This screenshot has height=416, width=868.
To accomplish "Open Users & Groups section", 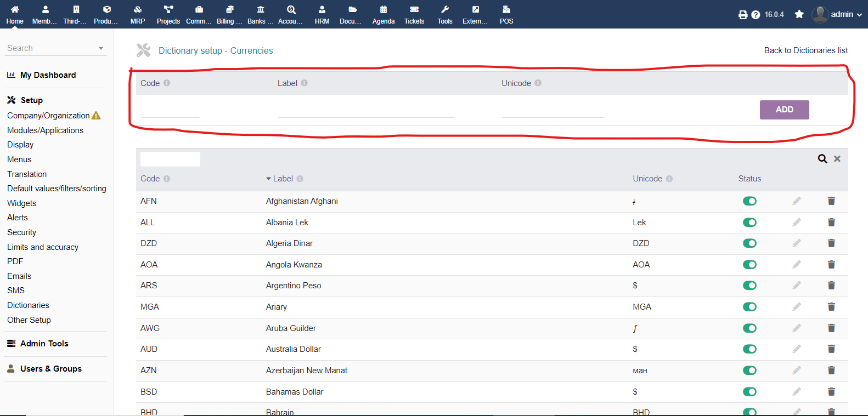I will click(51, 369).
